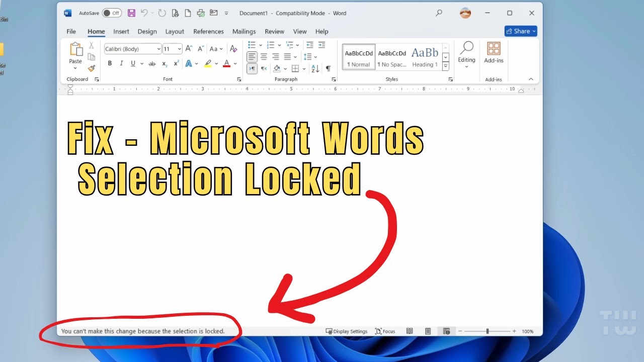Click the Cut scissors icon
This screenshot has height=362, width=644.
click(x=92, y=45)
